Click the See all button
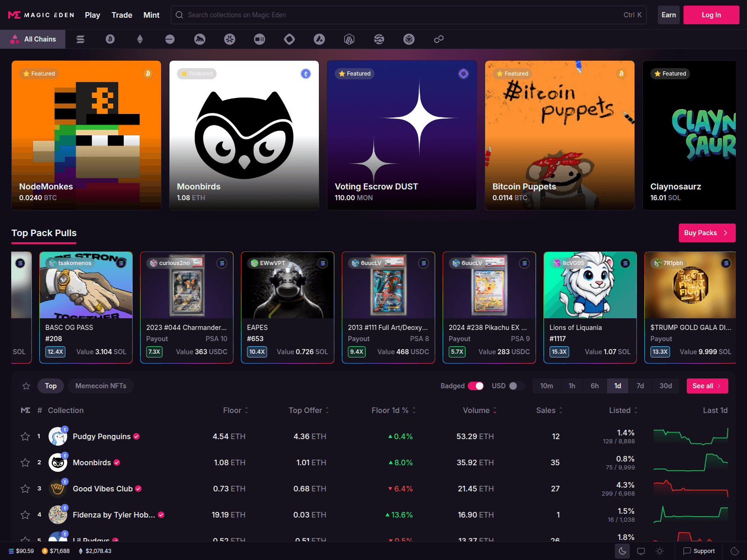 tap(707, 386)
